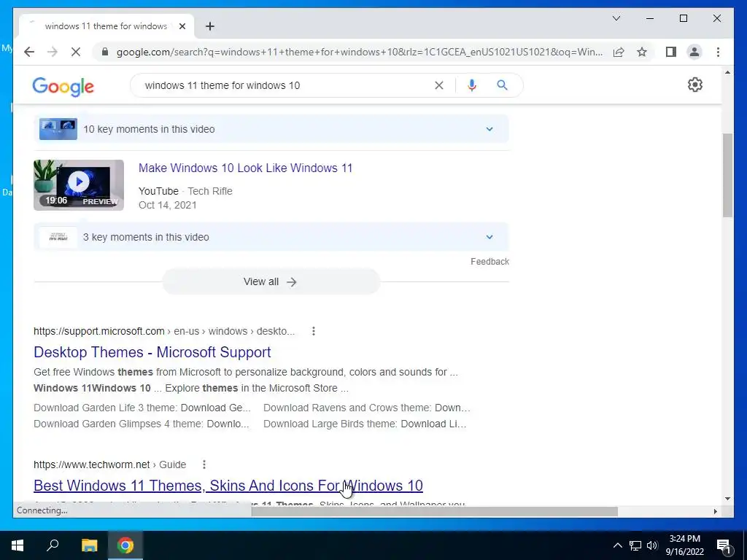Viewport: 747px width, 560px height.
Task: Open Google quick settings gear
Action: coord(695,85)
